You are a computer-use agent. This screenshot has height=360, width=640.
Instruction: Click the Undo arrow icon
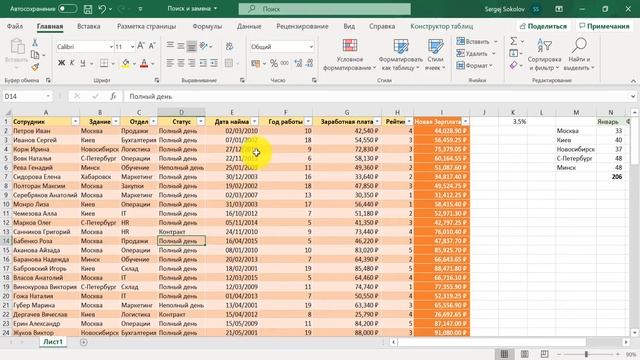click(x=102, y=9)
